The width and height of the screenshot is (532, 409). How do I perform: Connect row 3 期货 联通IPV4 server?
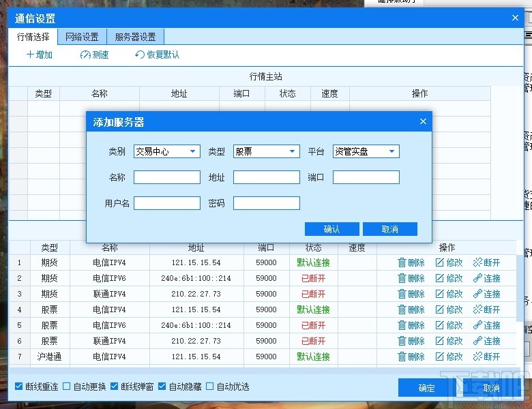(486, 294)
